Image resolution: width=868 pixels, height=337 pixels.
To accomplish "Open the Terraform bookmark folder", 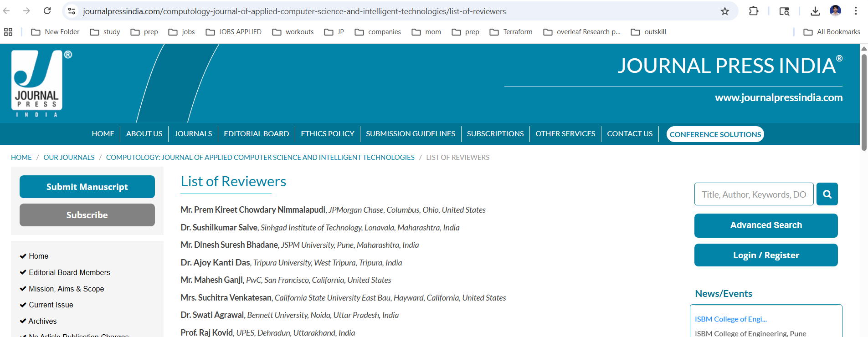I will 511,32.
